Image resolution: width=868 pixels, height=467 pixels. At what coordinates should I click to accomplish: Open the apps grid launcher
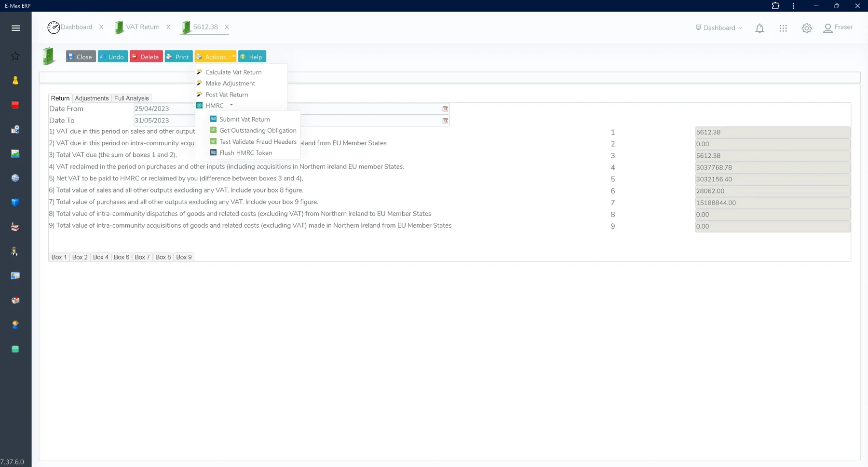(783, 28)
